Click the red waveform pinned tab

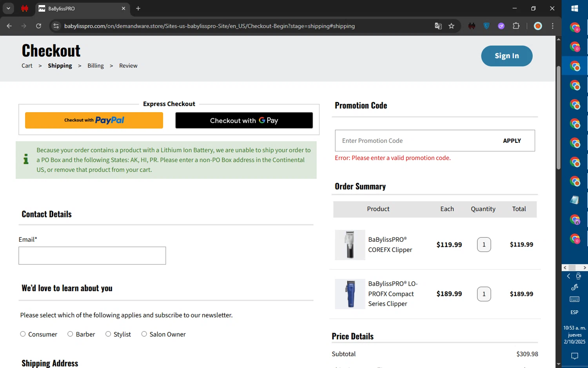pos(25,8)
